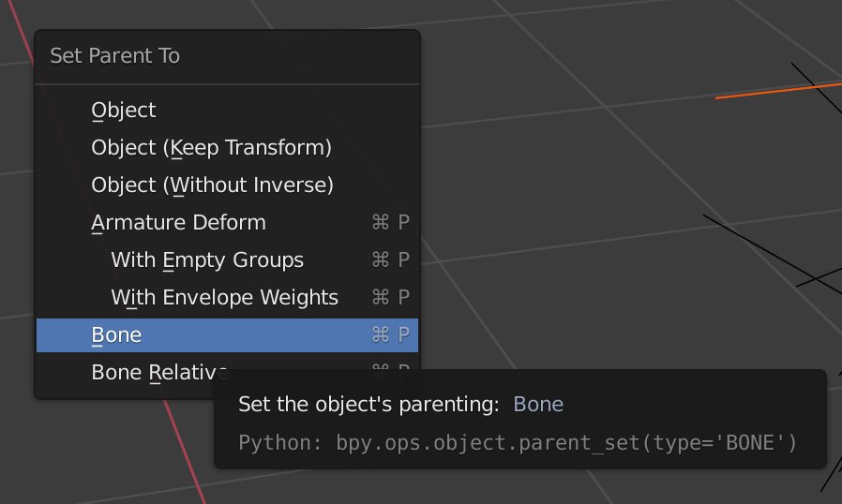Viewport: 842px width, 504px height.
Task: Pick Object (Without Inverse) entry
Action: pyautogui.click(x=212, y=185)
